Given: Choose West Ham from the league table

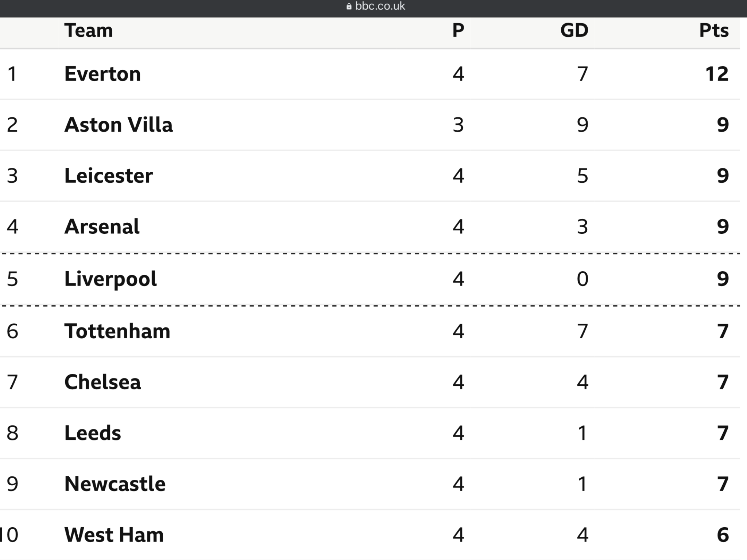Looking at the screenshot, I should pyautogui.click(x=114, y=535).
